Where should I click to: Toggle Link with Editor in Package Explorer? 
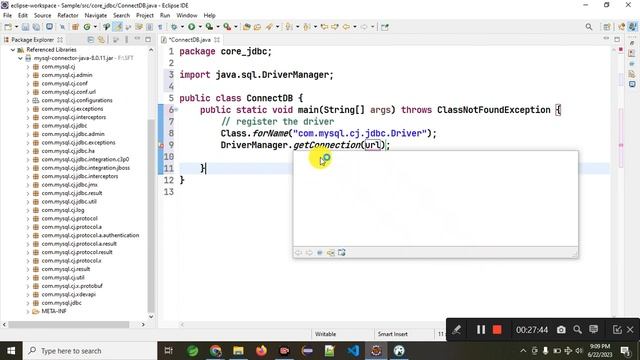click(x=101, y=40)
